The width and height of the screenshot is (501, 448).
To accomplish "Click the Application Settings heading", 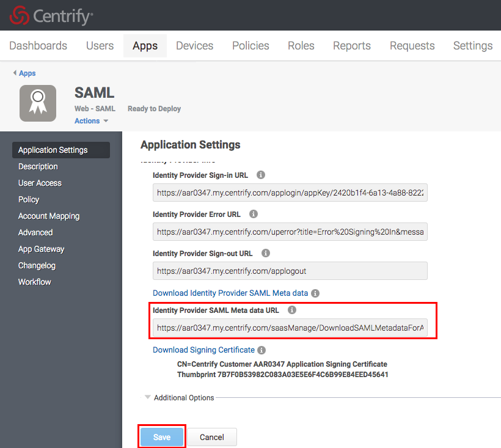I will (191, 145).
